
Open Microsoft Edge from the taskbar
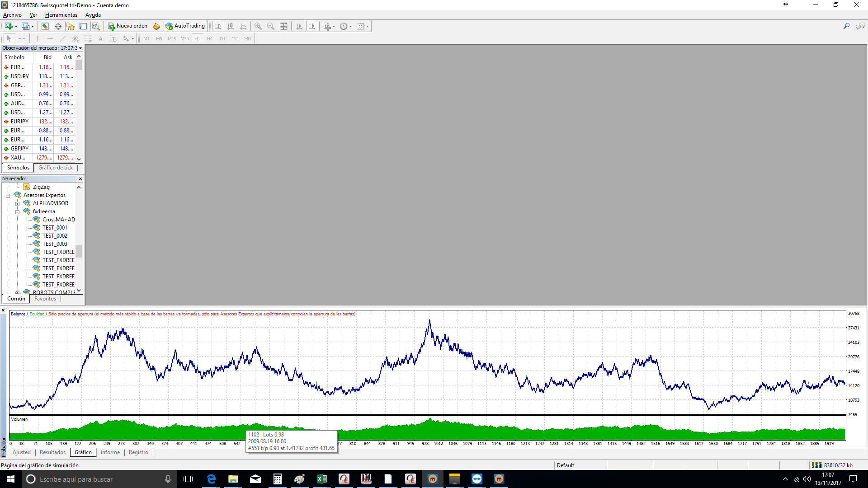pos(211,479)
